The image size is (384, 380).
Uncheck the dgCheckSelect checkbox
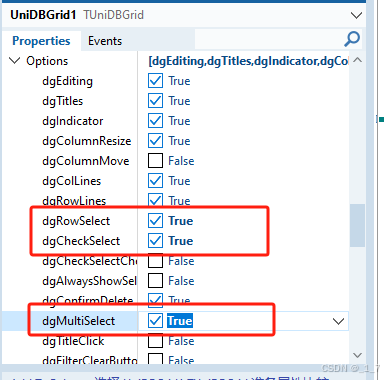tap(155, 241)
